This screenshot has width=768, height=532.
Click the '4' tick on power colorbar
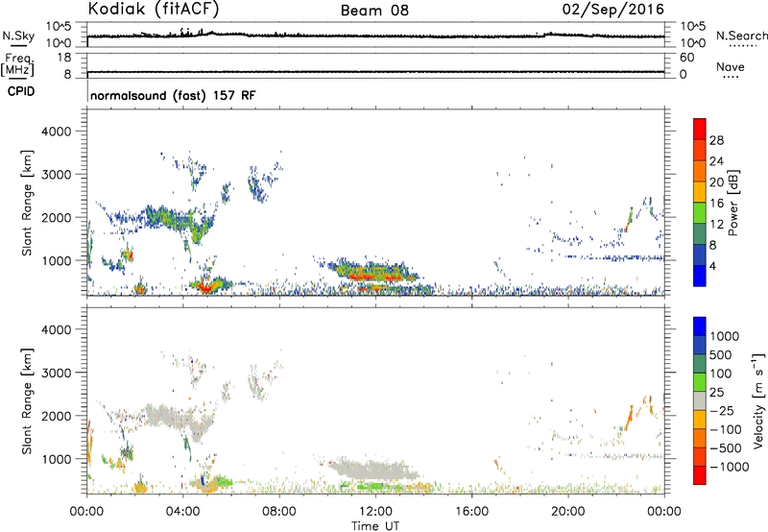(x=712, y=266)
